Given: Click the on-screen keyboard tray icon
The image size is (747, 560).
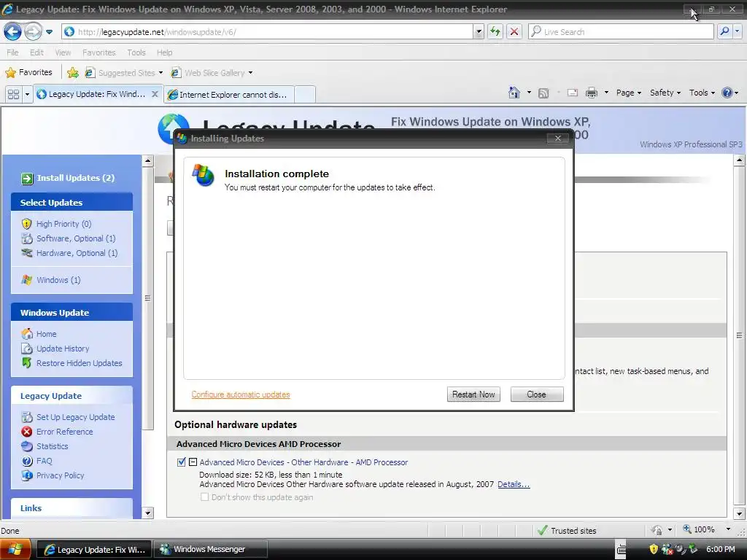Looking at the screenshot, I should pos(621,550).
